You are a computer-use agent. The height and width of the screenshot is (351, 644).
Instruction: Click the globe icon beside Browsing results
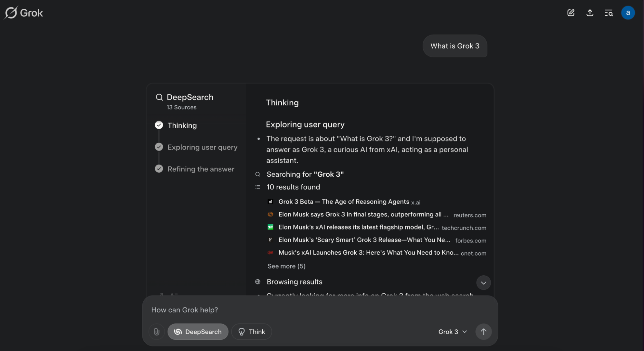tap(258, 282)
